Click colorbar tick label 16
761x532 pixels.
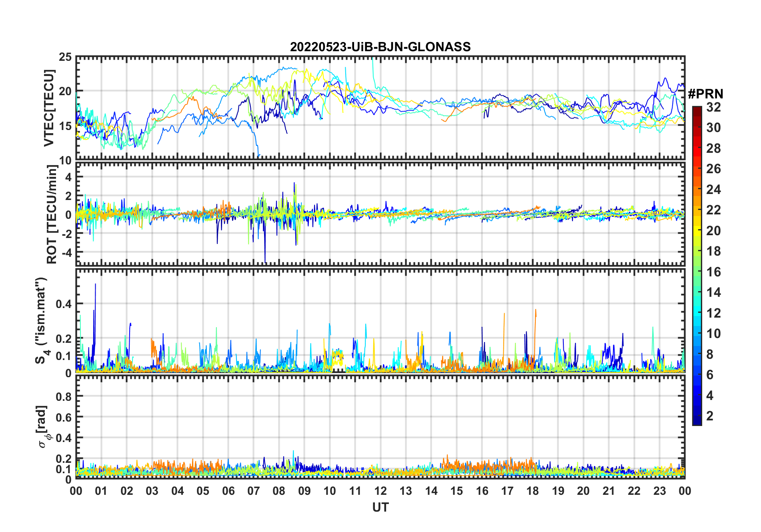[x=713, y=272]
